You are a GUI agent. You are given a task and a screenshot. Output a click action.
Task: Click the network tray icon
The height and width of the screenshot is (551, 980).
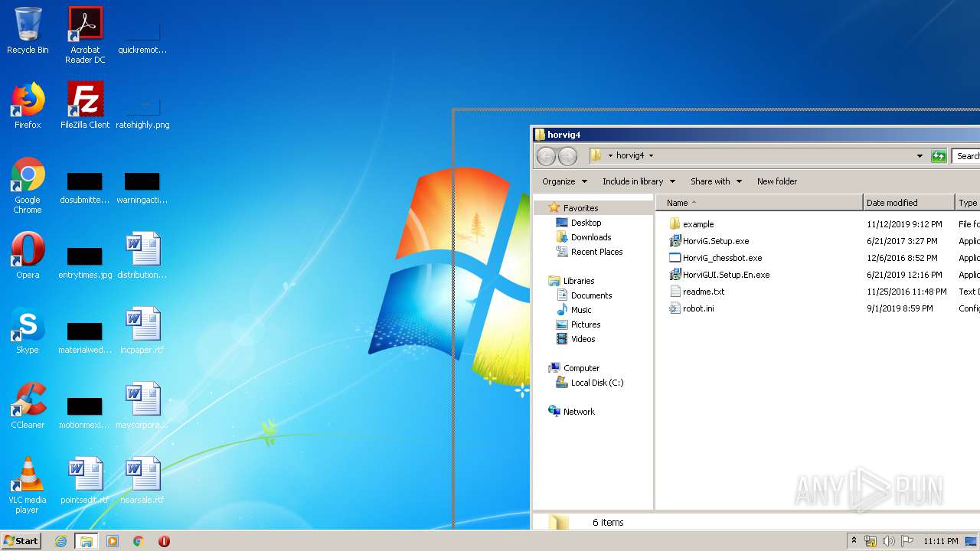tap(871, 541)
